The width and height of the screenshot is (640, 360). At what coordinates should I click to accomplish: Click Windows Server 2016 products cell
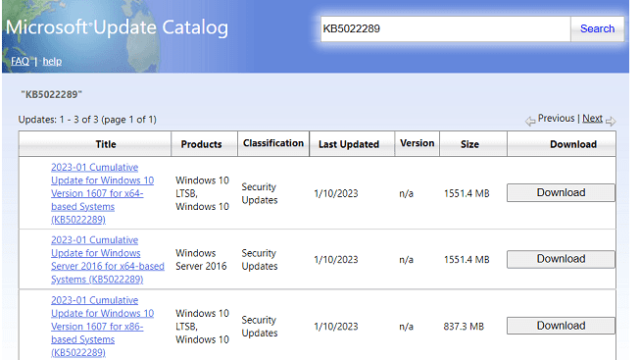tap(201, 260)
